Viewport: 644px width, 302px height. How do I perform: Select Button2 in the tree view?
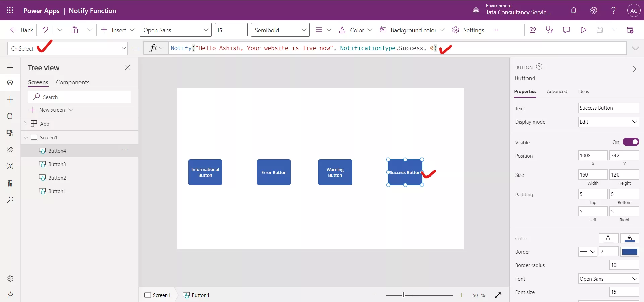coord(57,178)
